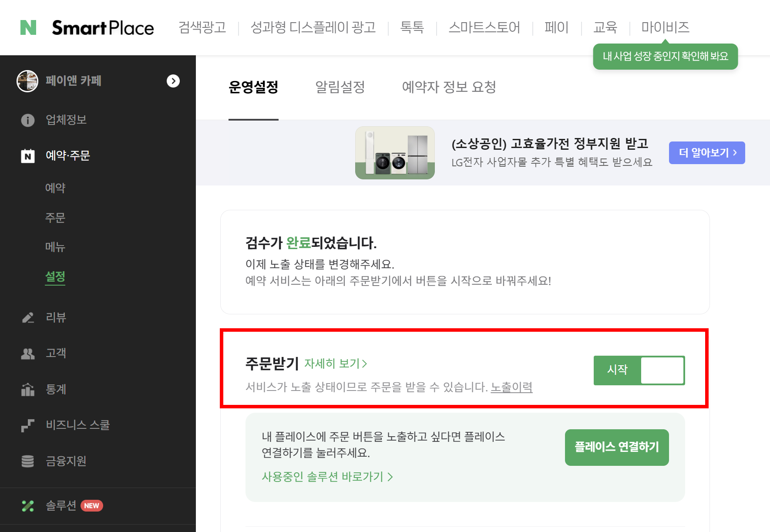Viewport: 770px width, 532px height.
Task: Open the 노출이력 link
Action: (x=511, y=387)
